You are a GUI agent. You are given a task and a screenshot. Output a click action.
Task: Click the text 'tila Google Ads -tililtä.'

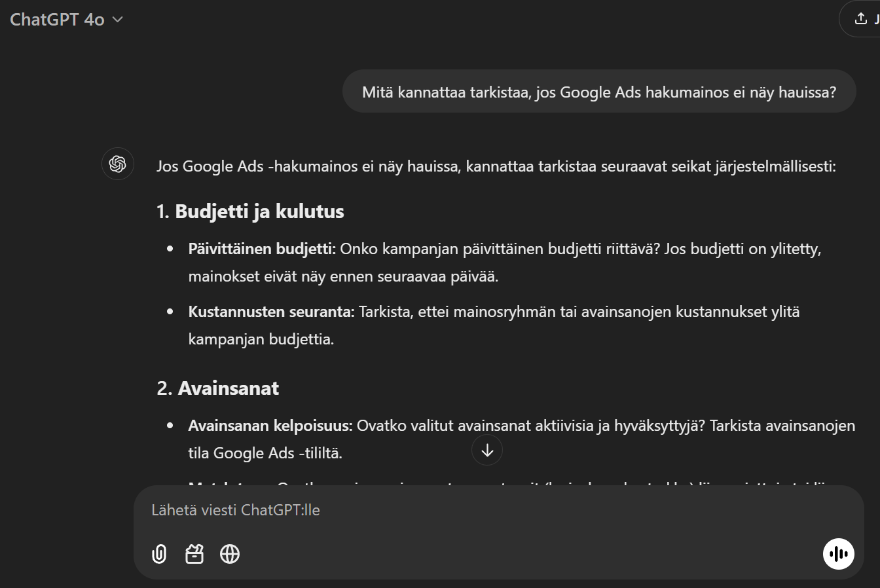pos(265,453)
